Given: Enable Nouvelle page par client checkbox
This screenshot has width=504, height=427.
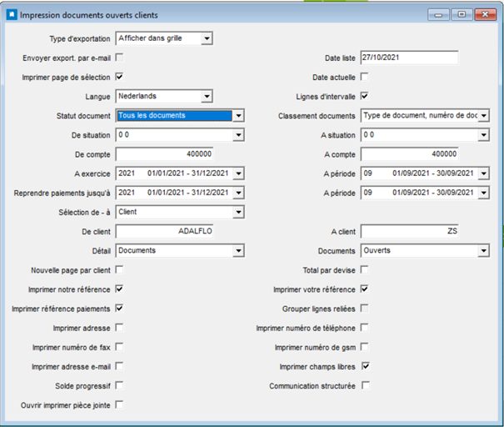Looking at the screenshot, I should pyautogui.click(x=119, y=269).
